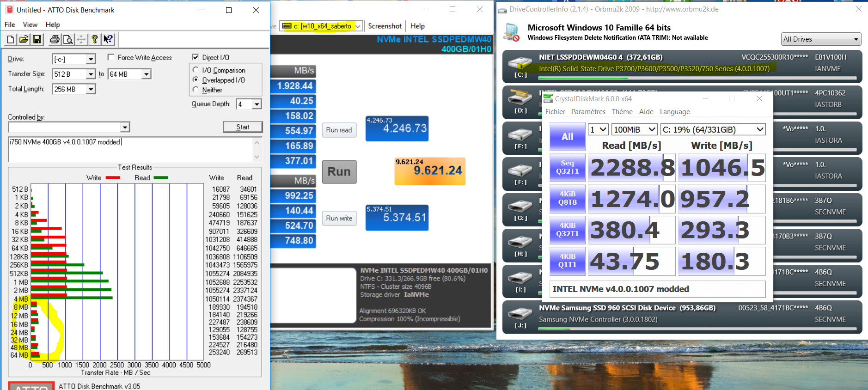Select the C: drive icon in DriveControllerInfo
The width and height of the screenshot is (868, 390).
(520, 63)
